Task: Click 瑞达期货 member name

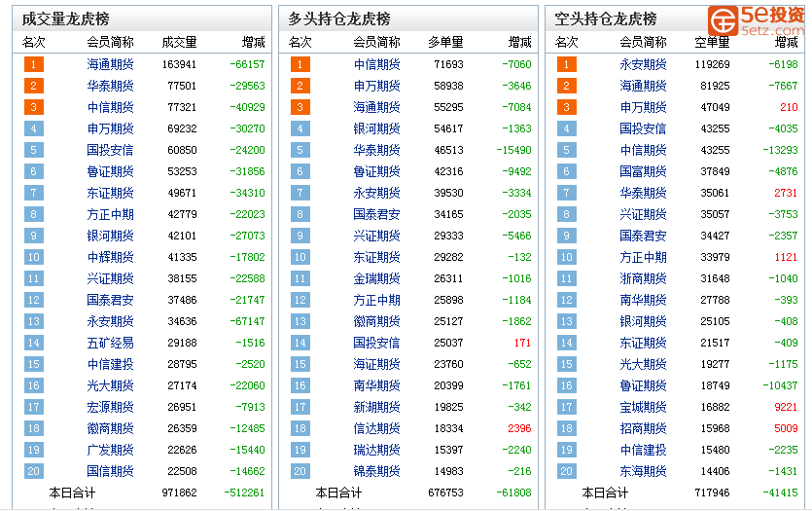Action: click(x=376, y=450)
